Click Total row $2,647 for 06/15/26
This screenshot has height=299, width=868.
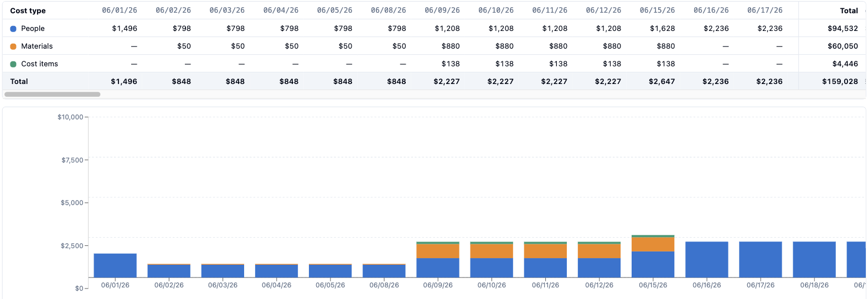click(x=662, y=82)
